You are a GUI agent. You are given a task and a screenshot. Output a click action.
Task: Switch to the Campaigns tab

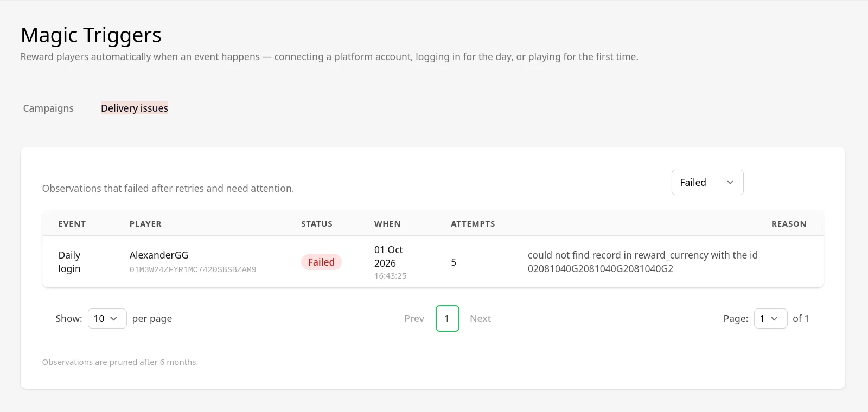(48, 108)
